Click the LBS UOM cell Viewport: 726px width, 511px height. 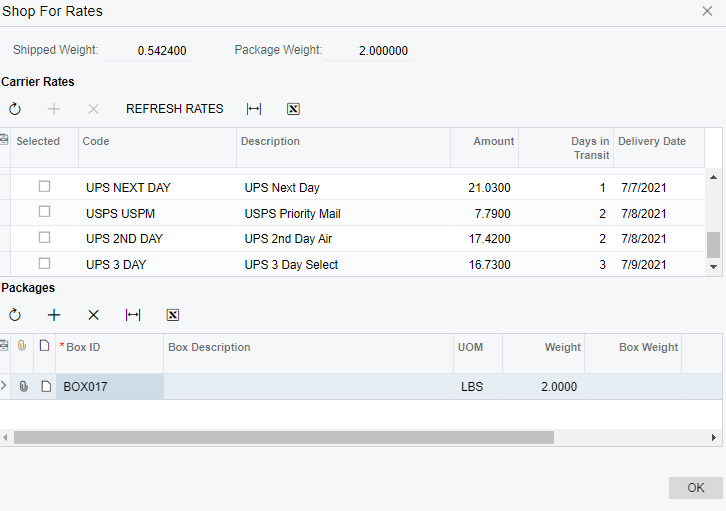[x=478, y=386]
